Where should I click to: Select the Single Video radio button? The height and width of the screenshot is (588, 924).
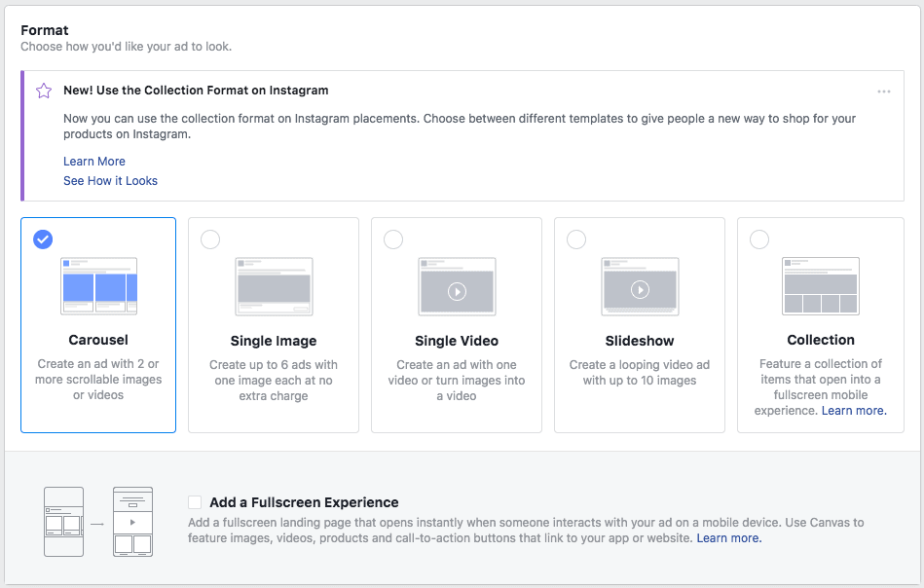coord(393,239)
